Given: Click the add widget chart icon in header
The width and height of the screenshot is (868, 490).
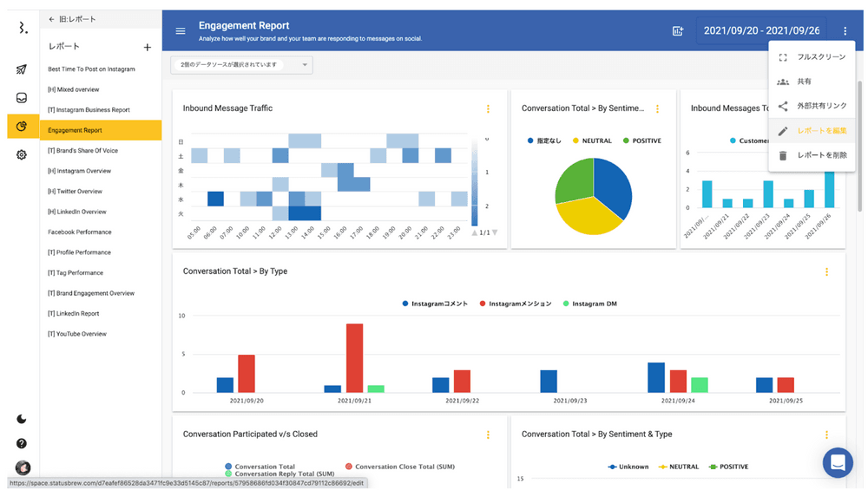Looking at the screenshot, I should pyautogui.click(x=678, y=31).
